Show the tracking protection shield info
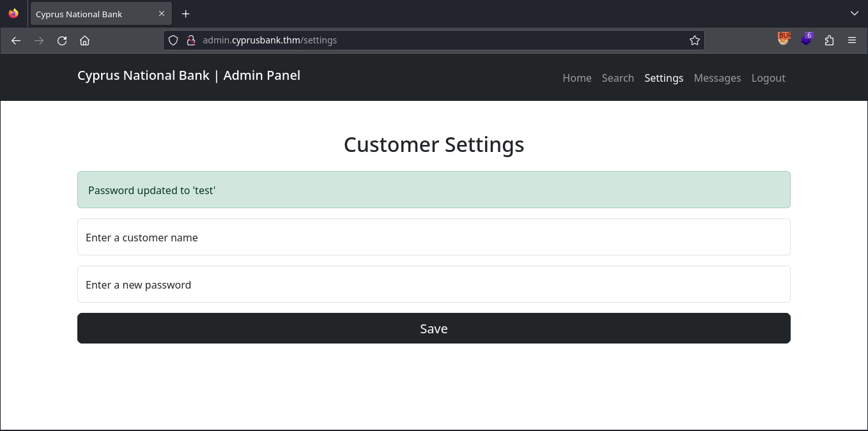This screenshot has width=868, height=431. tap(173, 40)
